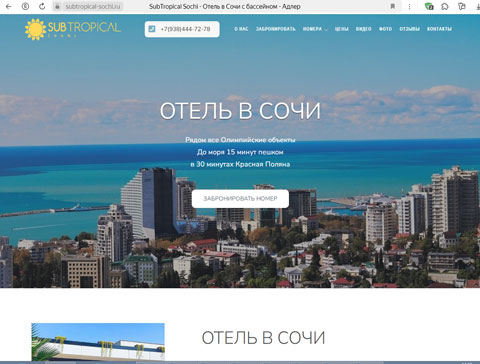The image size is (480, 364).
Task: Click the text в 30 минутах Красная Поляна
Action: point(240,164)
